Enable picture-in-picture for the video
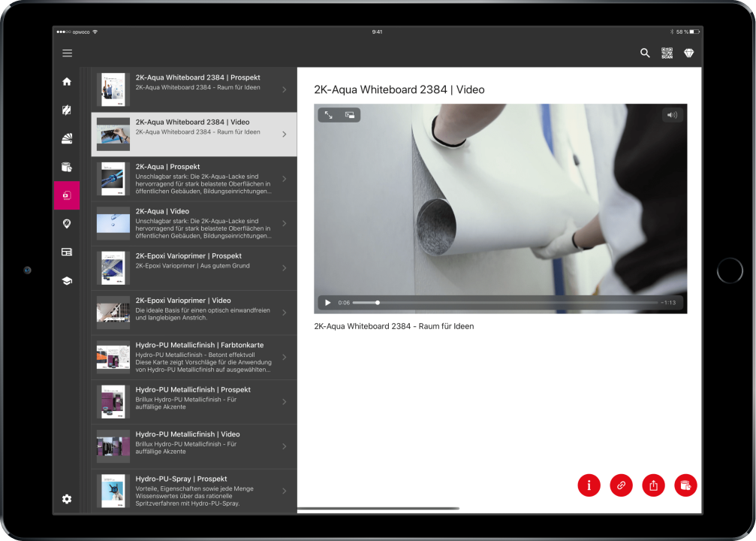 tap(350, 115)
